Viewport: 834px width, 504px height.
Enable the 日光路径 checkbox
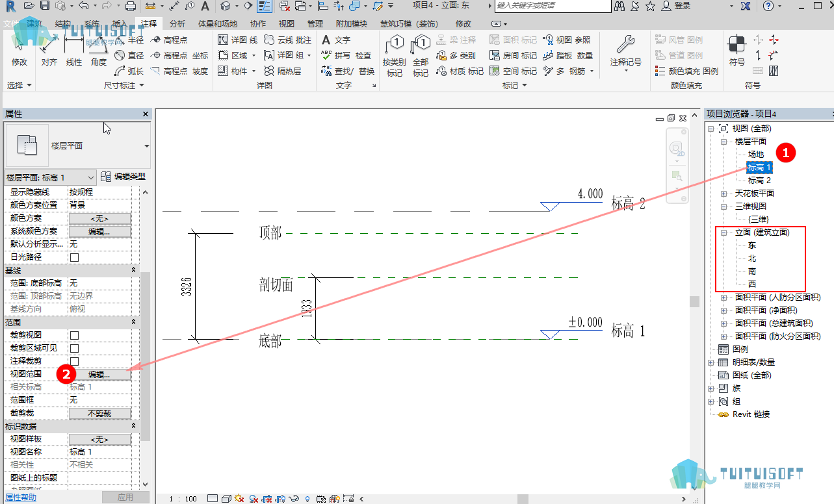pyautogui.click(x=75, y=257)
